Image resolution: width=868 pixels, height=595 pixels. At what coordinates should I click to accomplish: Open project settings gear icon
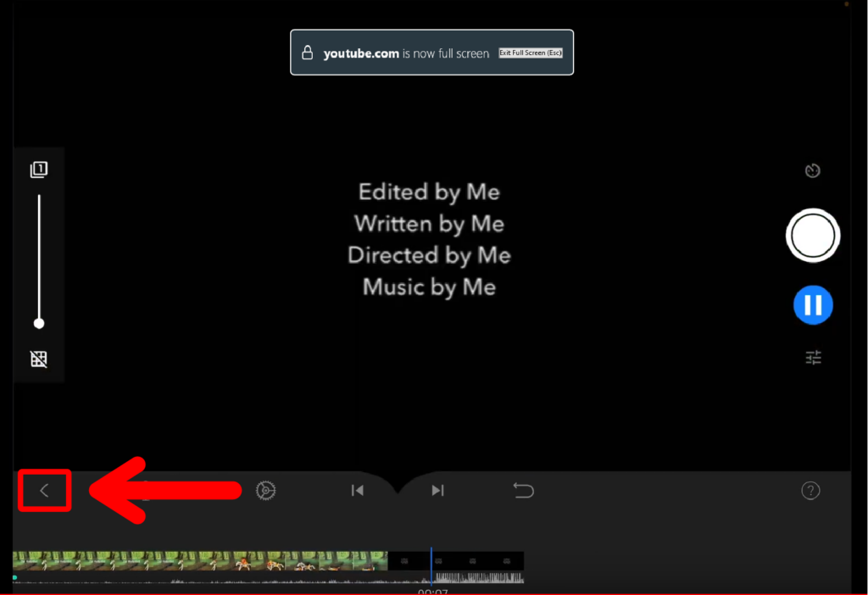(266, 491)
